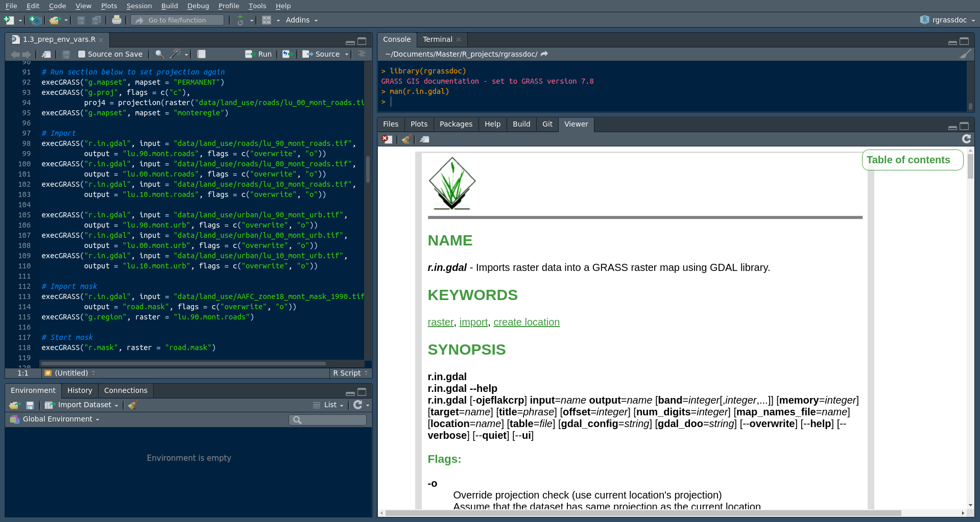Close the 1.3_prep_env_vars.R tab
The width and height of the screenshot is (980, 522).
pyautogui.click(x=101, y=40)
